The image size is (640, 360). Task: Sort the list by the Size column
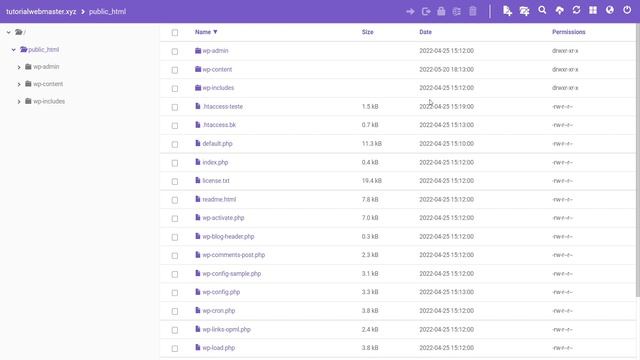pos(367,32)
